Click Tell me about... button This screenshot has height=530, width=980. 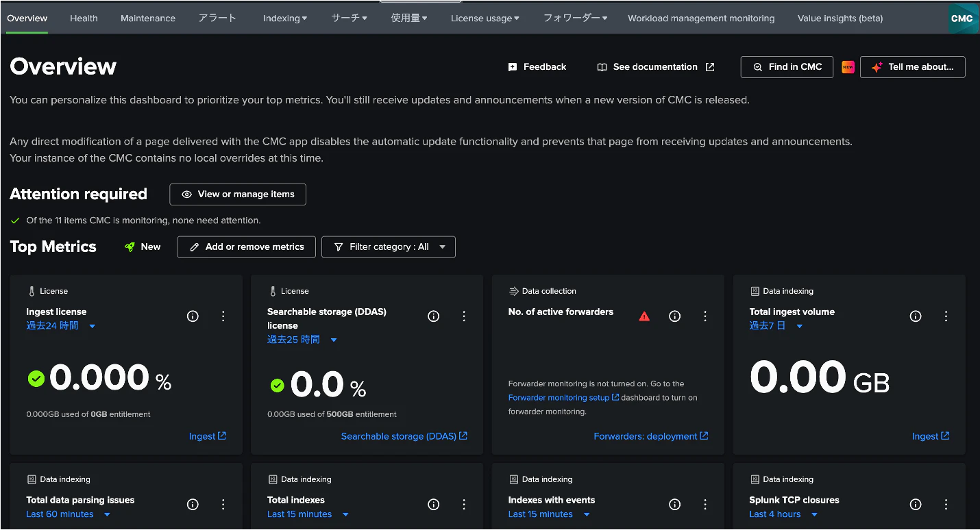click(x=913, y=67)
